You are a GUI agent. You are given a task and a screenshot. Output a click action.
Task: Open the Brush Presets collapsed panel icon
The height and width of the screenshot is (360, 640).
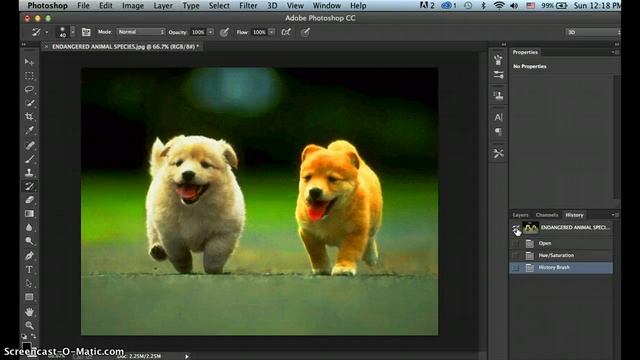[x=498, y=75]
